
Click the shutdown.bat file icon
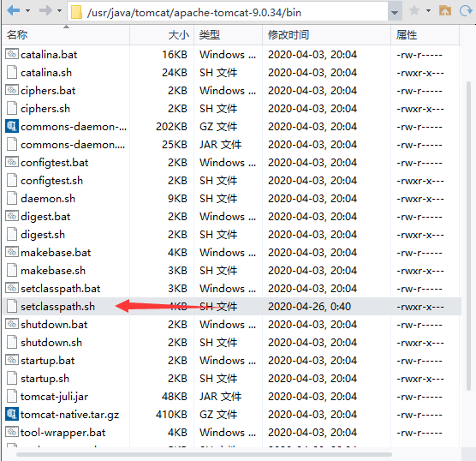[x=12, y=324]
